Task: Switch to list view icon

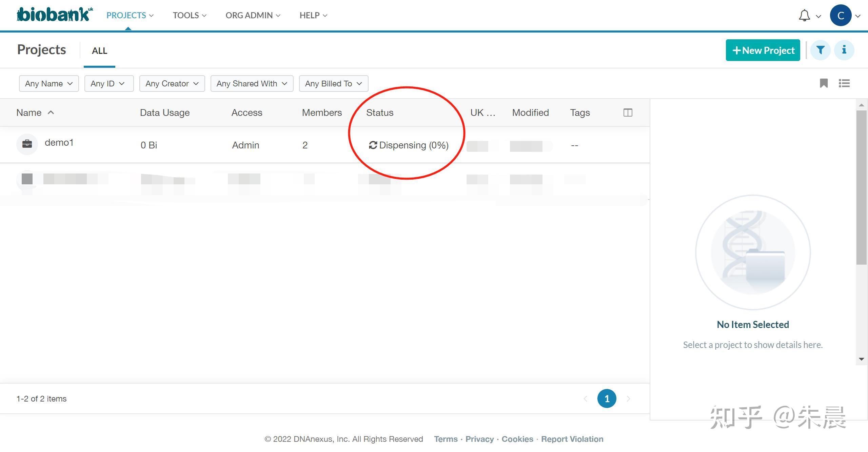Action: coord(844,83)
